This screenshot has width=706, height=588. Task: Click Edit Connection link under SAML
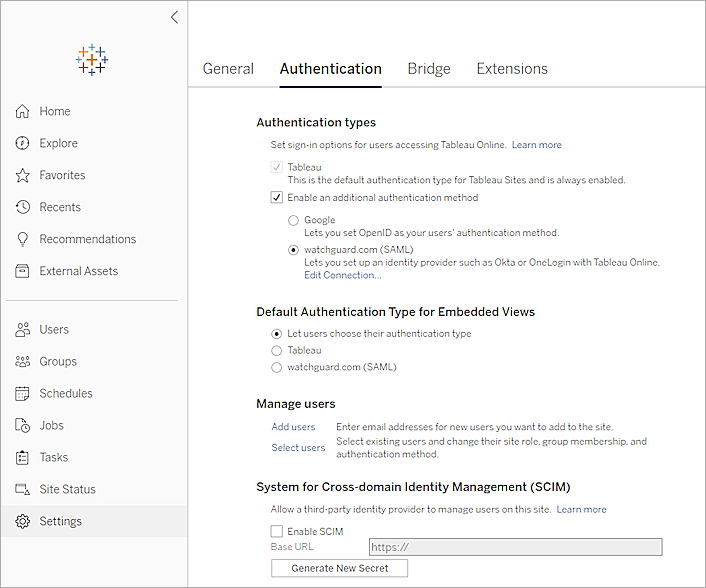pos(329,275)
